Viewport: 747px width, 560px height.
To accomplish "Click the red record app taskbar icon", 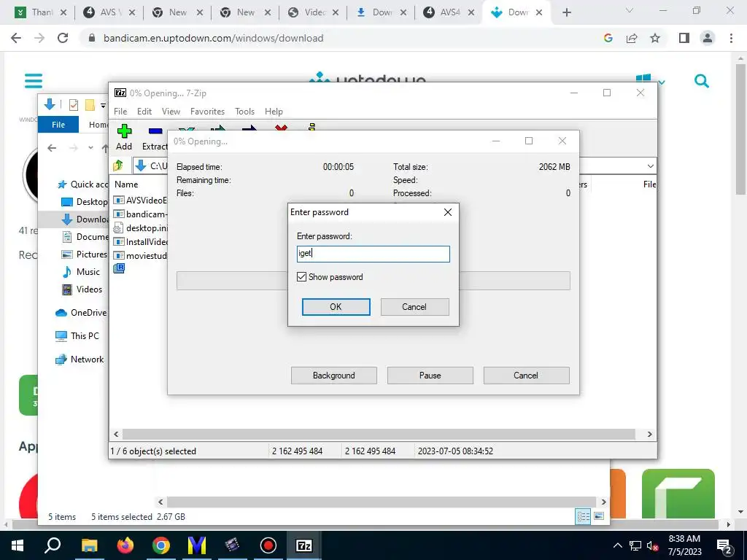I will 268,545.
